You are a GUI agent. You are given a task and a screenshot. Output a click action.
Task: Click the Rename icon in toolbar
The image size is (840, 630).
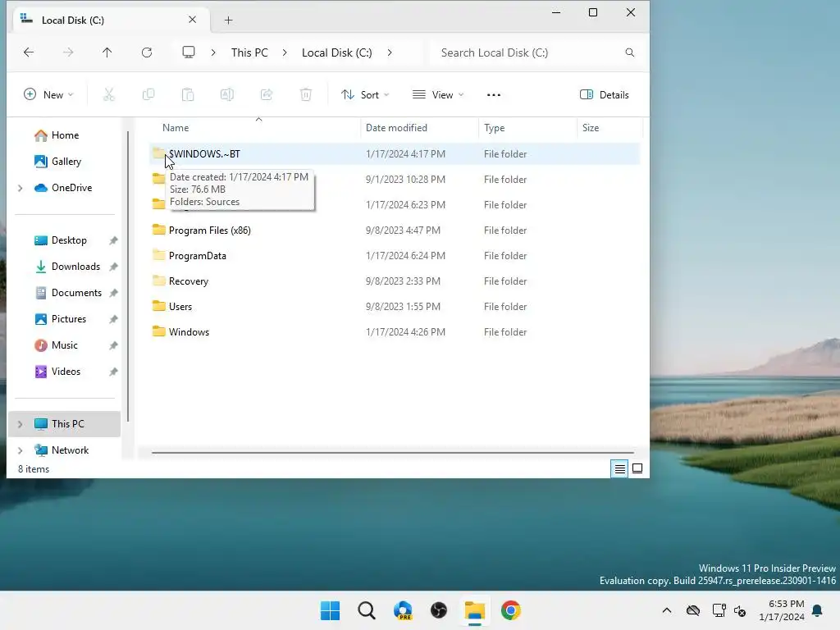click(x=227, y=95)
